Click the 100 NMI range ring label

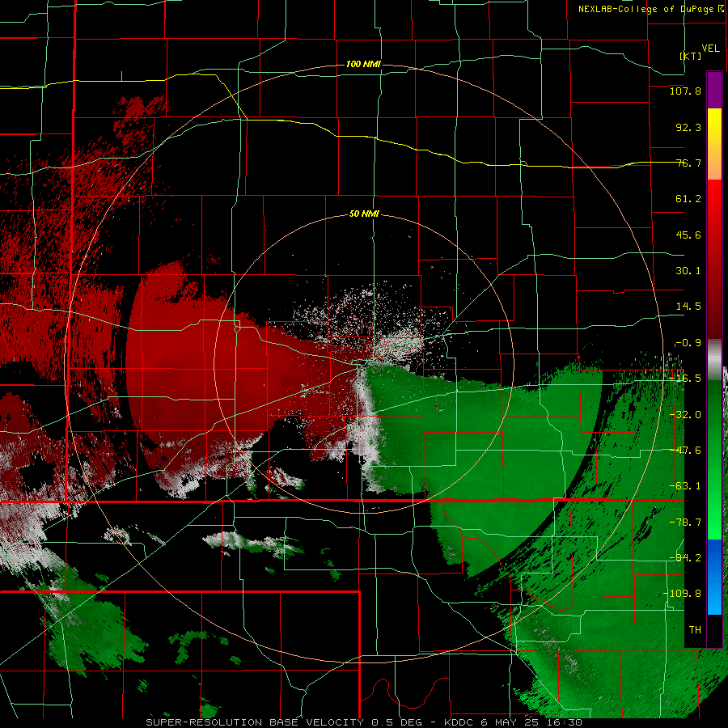(x=363, y=64)
